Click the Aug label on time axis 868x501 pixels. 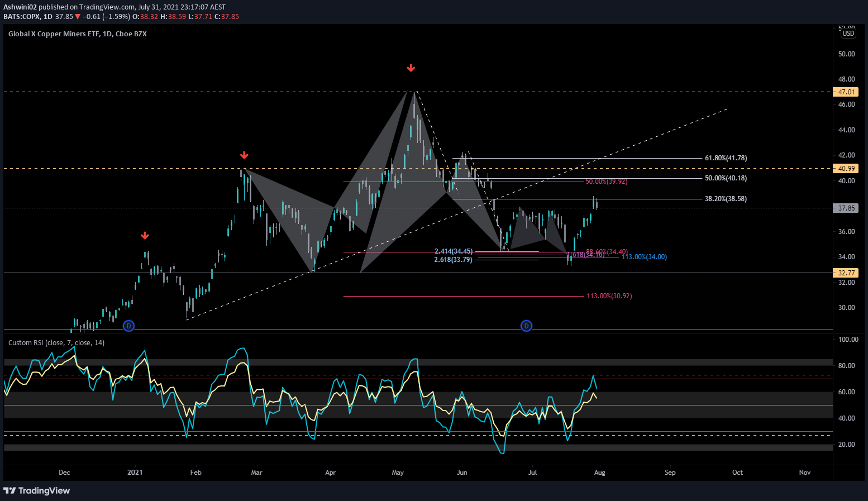[599, 473]
